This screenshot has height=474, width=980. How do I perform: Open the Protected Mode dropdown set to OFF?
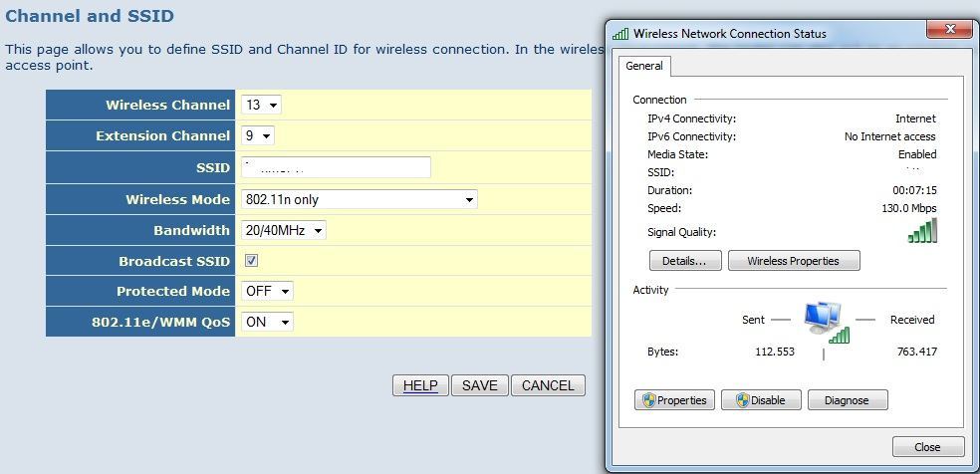click(x=267, y=291)
